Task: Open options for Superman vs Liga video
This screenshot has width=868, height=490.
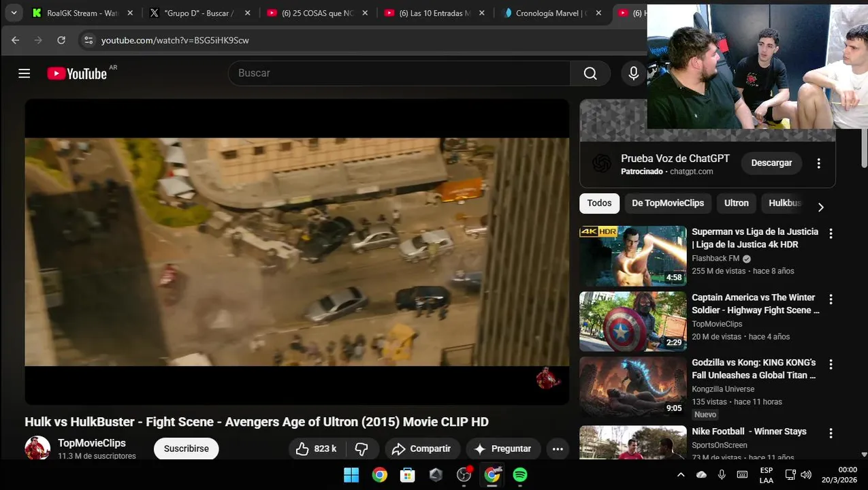Action: tap(831, 233)
